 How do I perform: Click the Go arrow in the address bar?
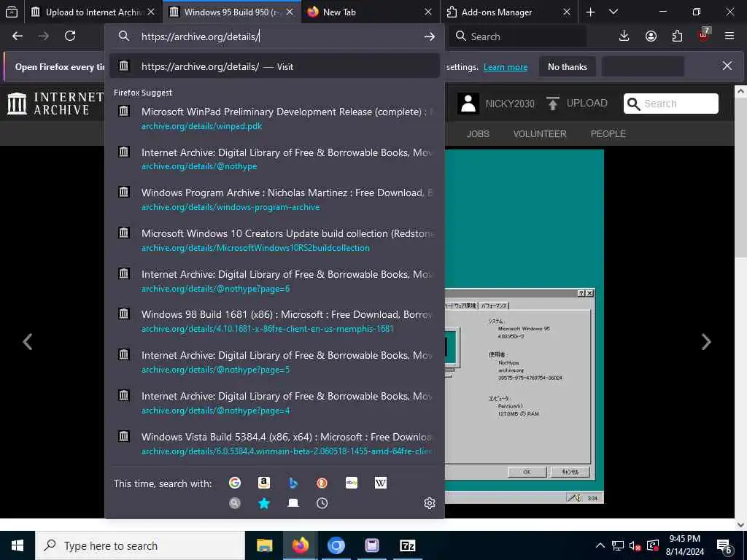pyautogui.click(x=429, y=36)
